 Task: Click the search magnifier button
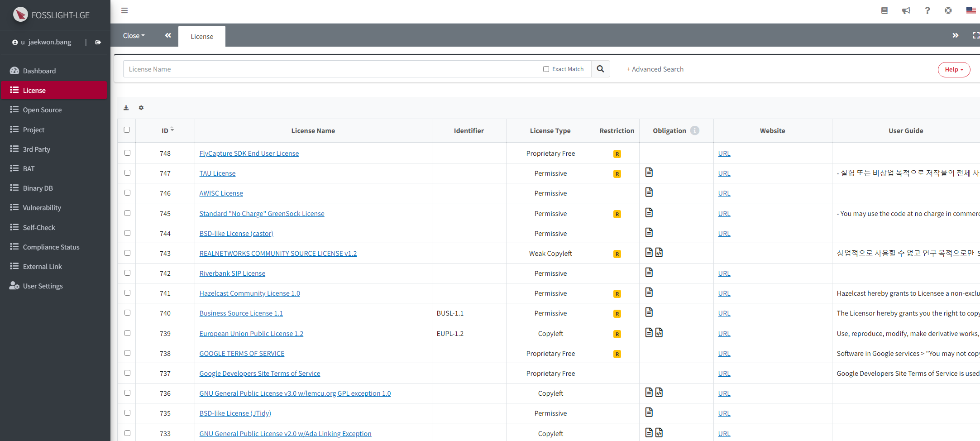(600, 69)
